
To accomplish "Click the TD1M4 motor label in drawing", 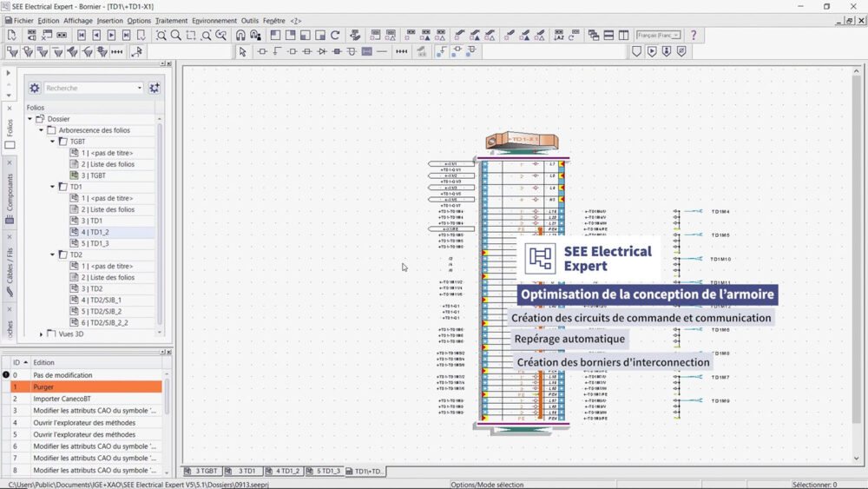I will (720, 212).
